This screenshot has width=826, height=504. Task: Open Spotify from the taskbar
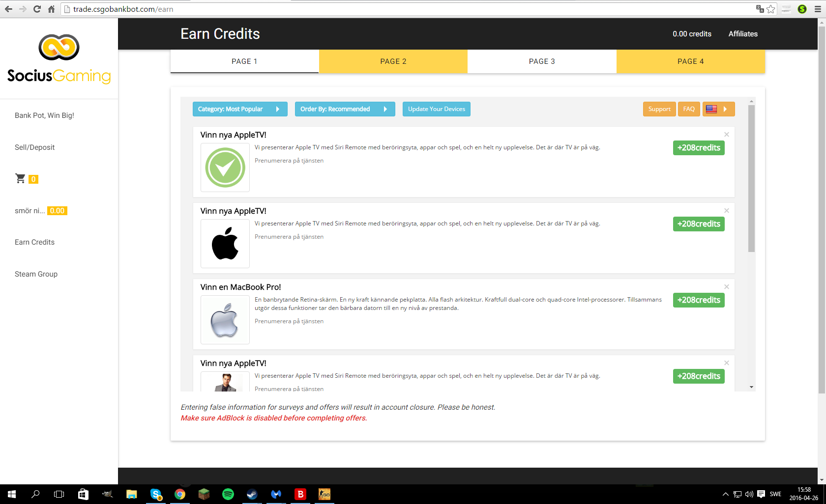tap(228, 494)
